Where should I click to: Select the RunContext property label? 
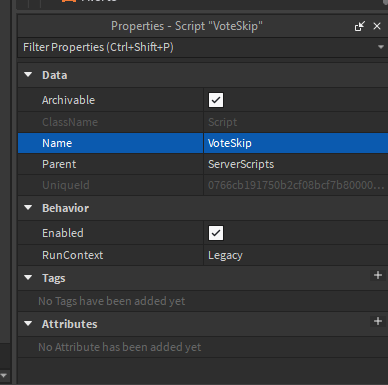[x=73, y=255]
